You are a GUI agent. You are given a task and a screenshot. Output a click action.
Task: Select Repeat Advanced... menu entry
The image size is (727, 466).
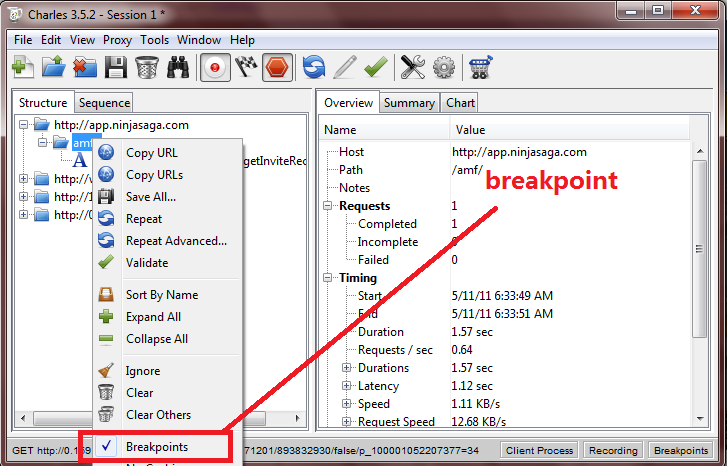click(x=167, y=241)
